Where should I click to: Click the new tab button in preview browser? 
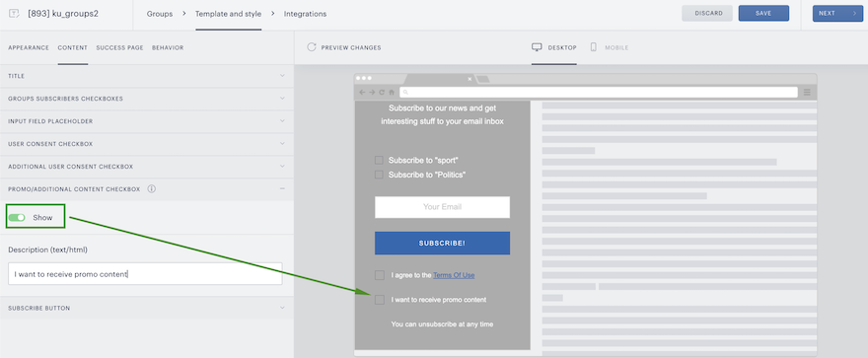coord(483,80)
